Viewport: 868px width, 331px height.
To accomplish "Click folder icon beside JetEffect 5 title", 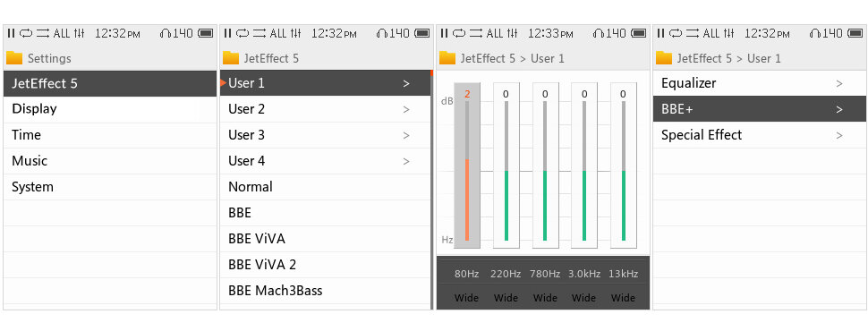I will pyautogui.click(x=231, y=57).
